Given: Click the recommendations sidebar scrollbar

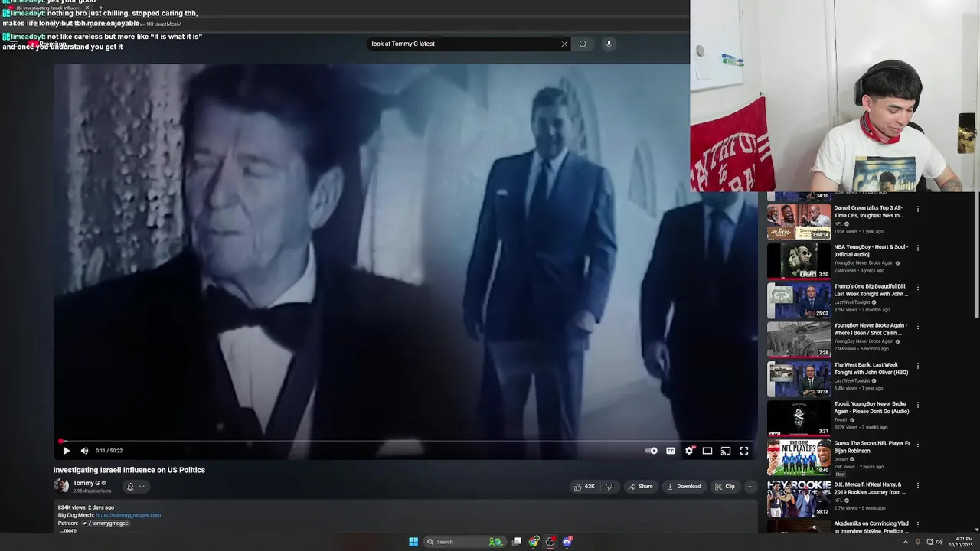Looking at the screenshot, I should [977, 256].
